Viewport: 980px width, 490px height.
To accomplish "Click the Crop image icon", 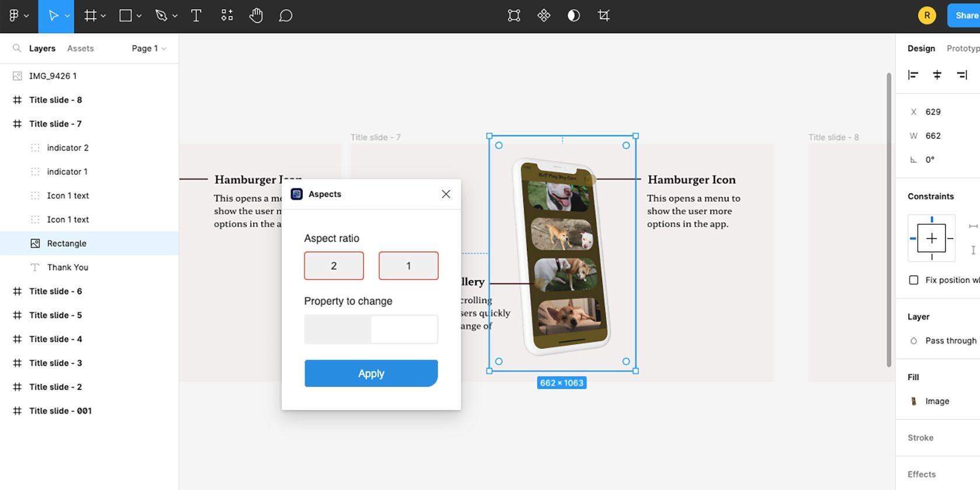I will click(x=604, y=16).
